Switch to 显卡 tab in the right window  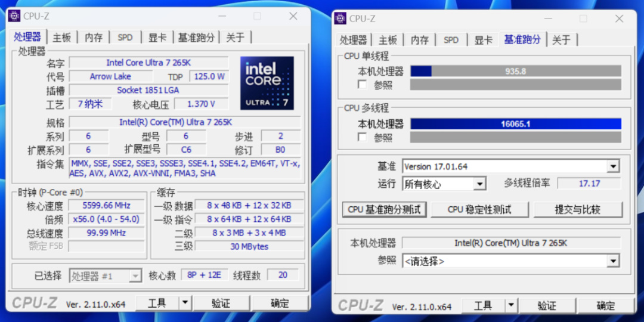tap(484, 40)
